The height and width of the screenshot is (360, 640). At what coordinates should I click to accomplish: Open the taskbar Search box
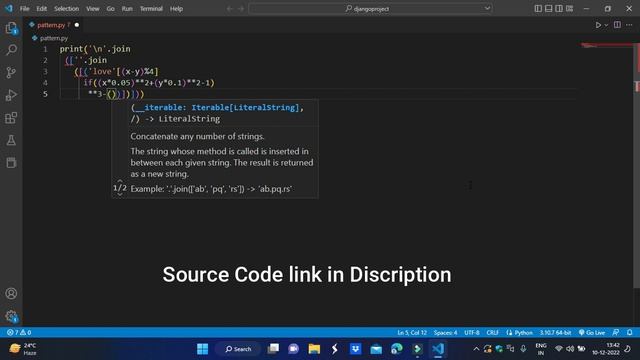[238, 349]
